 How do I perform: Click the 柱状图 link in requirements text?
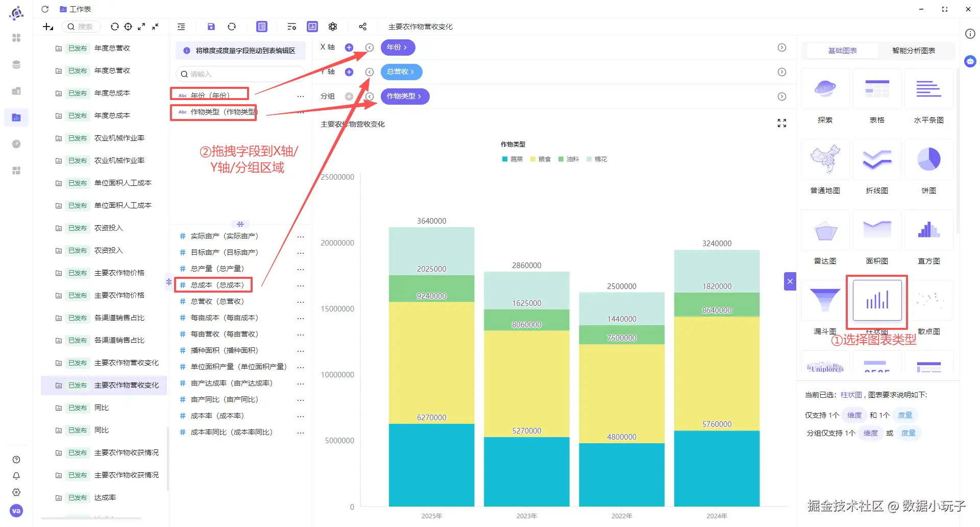tap(851, 395)
